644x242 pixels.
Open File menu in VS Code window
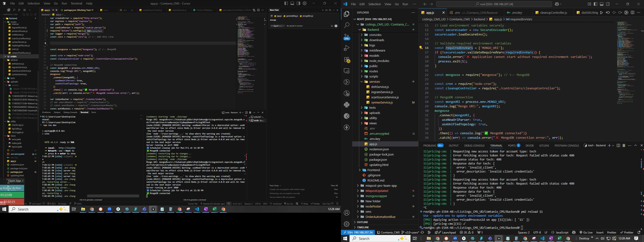point(353,4)
